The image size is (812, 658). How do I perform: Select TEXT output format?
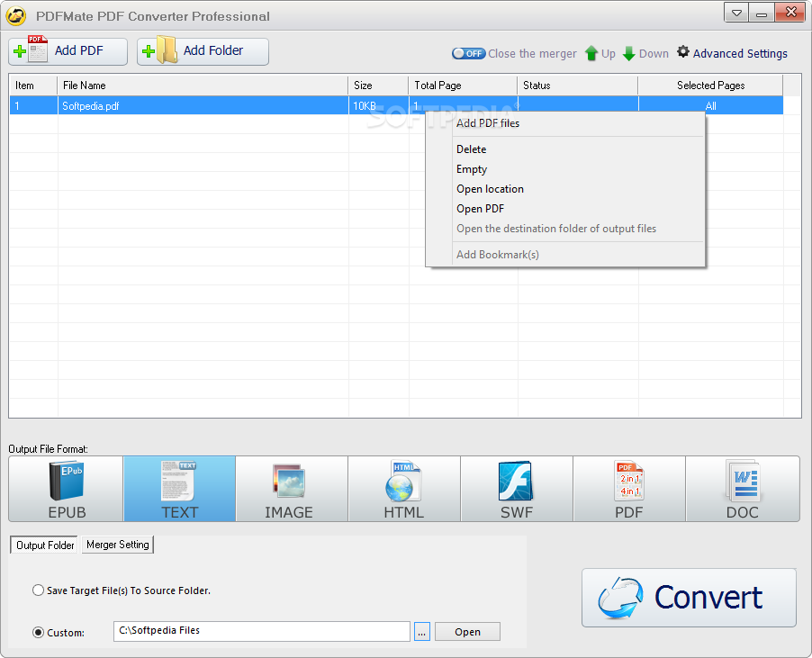179,489
